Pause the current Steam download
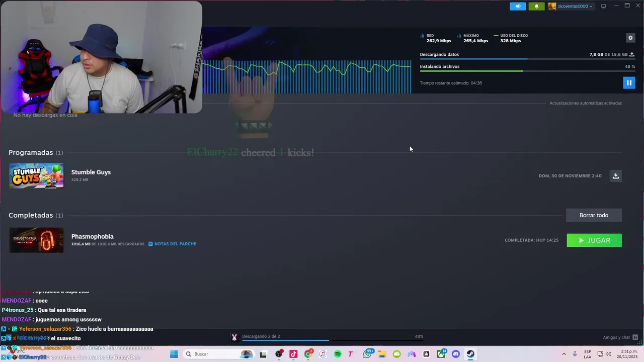Image resolution: width=644 pixels, height=362 pixels. (x=629, y=82)
